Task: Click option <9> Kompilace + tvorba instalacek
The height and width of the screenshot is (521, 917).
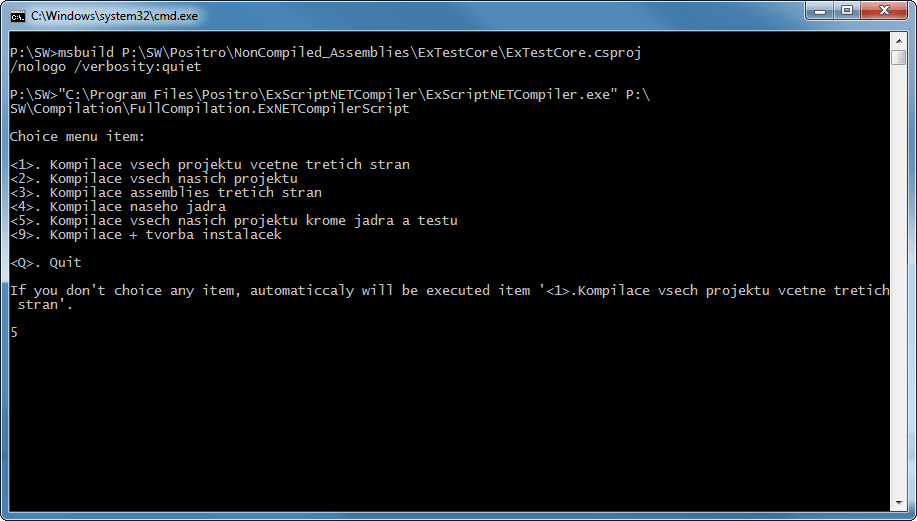Action: tap(146, 234)
